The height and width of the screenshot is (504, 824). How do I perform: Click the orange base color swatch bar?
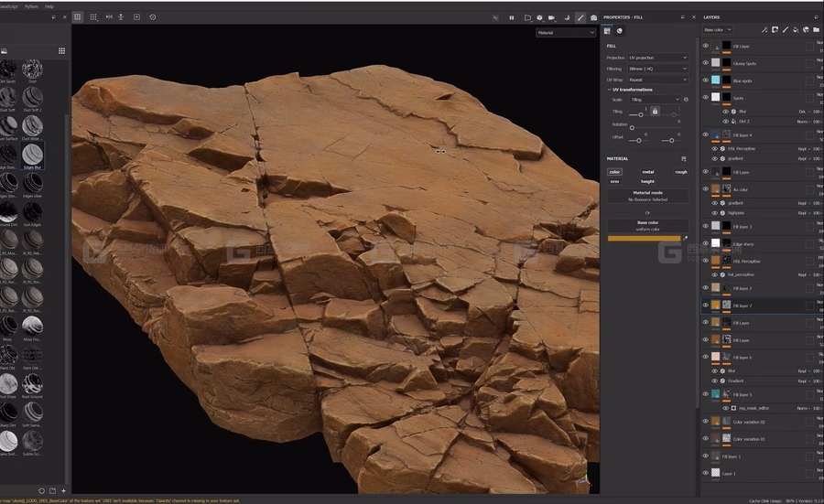644,239
